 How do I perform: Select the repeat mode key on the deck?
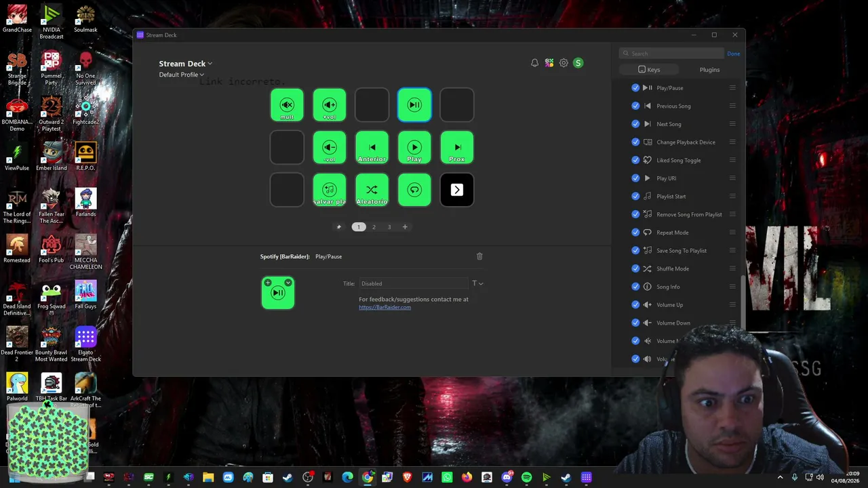point(414,190)
